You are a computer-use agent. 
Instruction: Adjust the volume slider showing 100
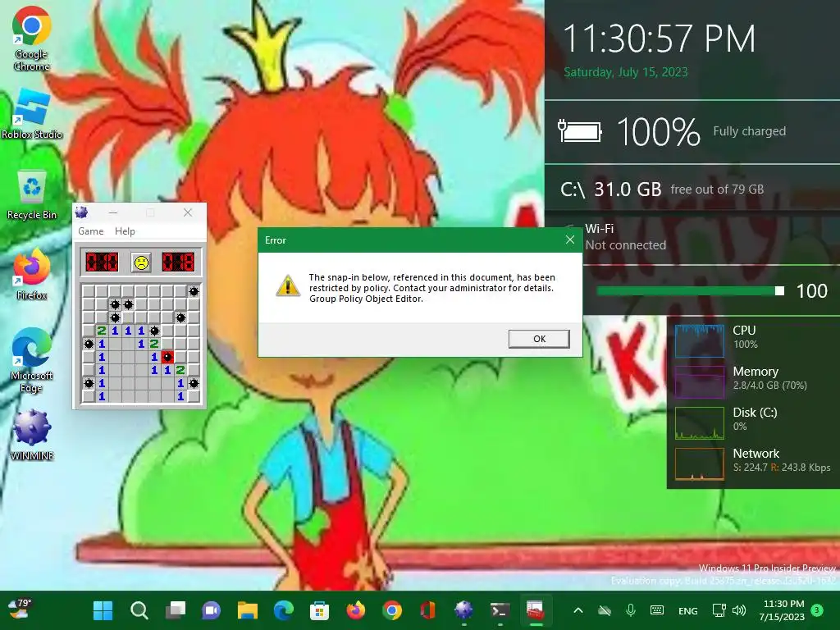click(691, 291)
